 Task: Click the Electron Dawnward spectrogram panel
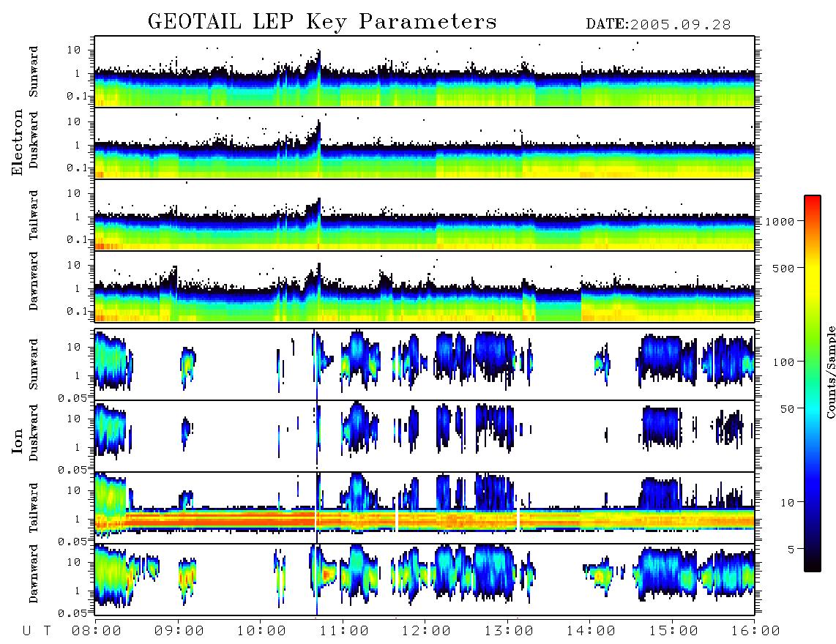pos(425,286)
